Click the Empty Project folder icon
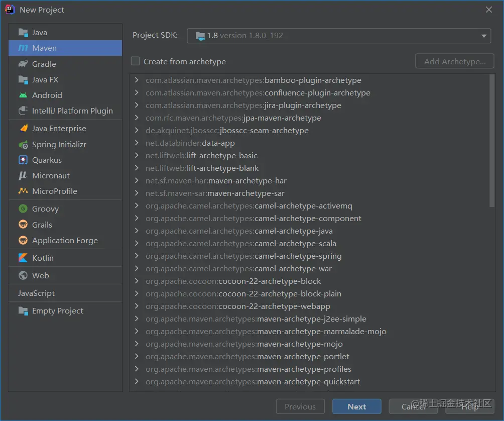The width and height of the screenshot is (504, 421). 23,310
